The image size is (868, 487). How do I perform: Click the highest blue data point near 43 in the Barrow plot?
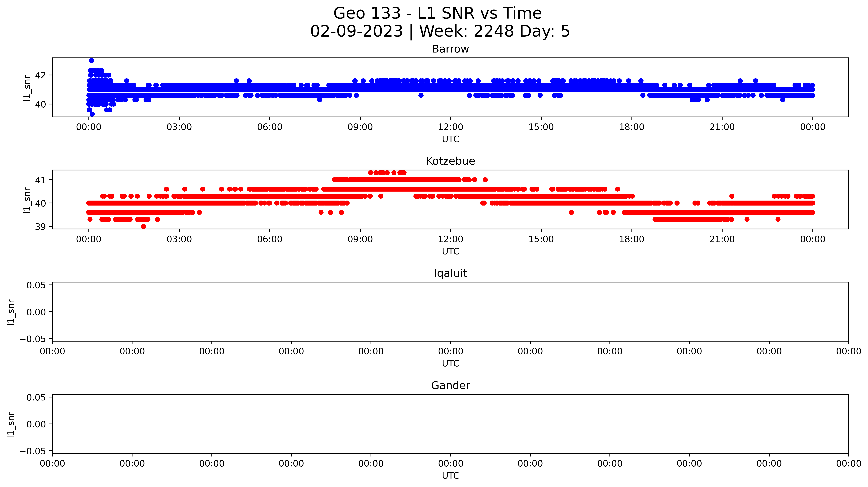click(92, 61)
